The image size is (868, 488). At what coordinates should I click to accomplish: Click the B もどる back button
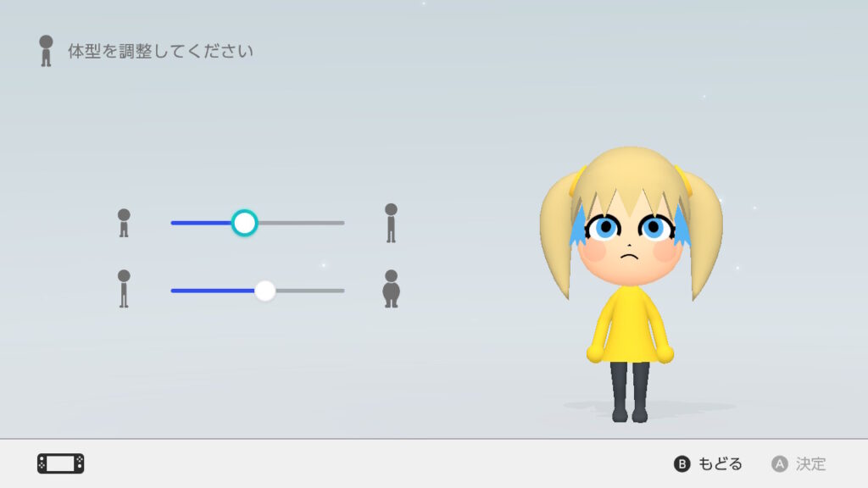click(708, 463)
